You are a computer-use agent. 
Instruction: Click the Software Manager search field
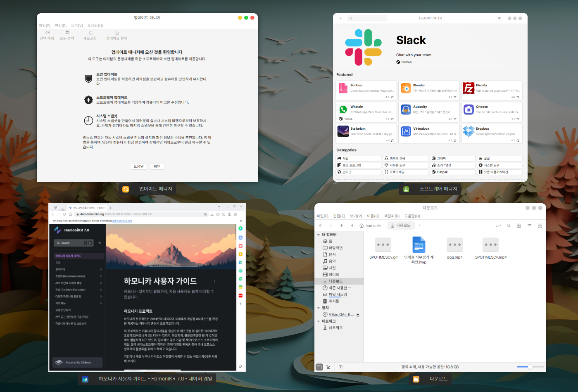(367, 18)
